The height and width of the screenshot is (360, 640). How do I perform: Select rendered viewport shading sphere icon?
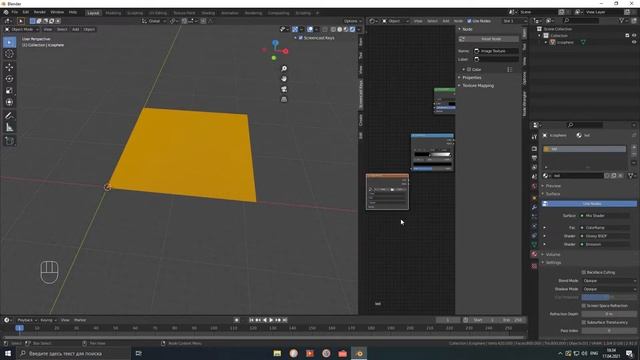352,29
